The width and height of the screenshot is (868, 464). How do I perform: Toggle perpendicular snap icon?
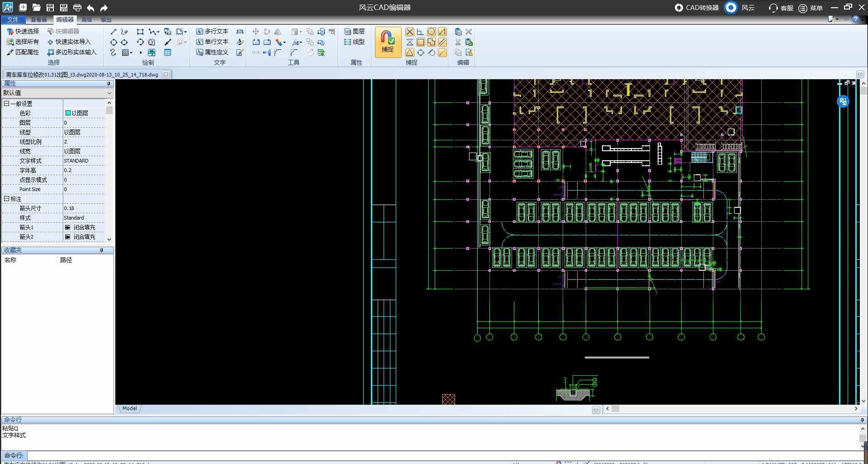[x=420, y=32]
